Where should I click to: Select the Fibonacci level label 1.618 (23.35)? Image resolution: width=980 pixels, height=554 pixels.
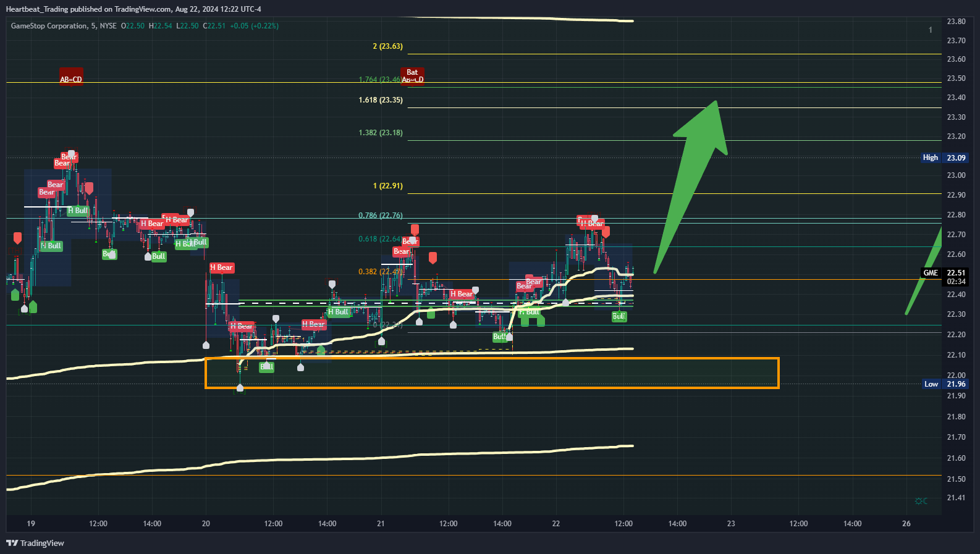click(x=381, y=100)
